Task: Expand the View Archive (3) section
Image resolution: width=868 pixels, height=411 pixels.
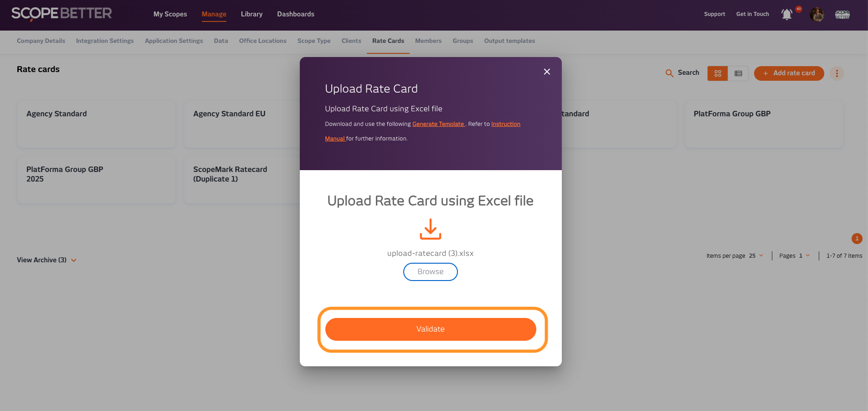Action: pyautogui.click(x=46, y=260)
